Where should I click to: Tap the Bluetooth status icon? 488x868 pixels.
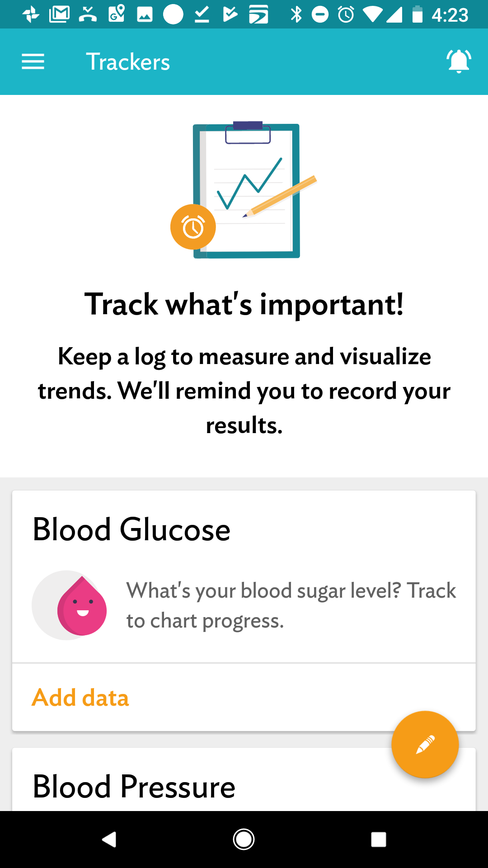pyautogui.click(x=296, y=14)
